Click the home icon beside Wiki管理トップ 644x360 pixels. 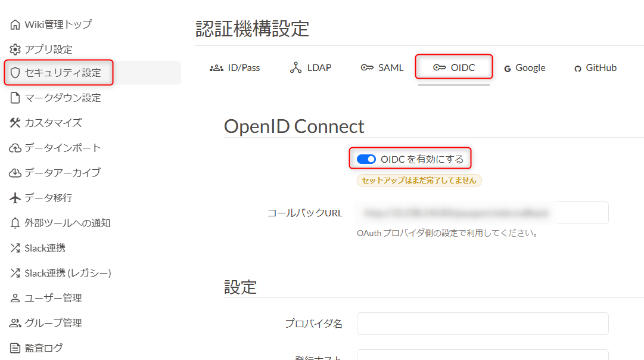click(x=15, y=24)
